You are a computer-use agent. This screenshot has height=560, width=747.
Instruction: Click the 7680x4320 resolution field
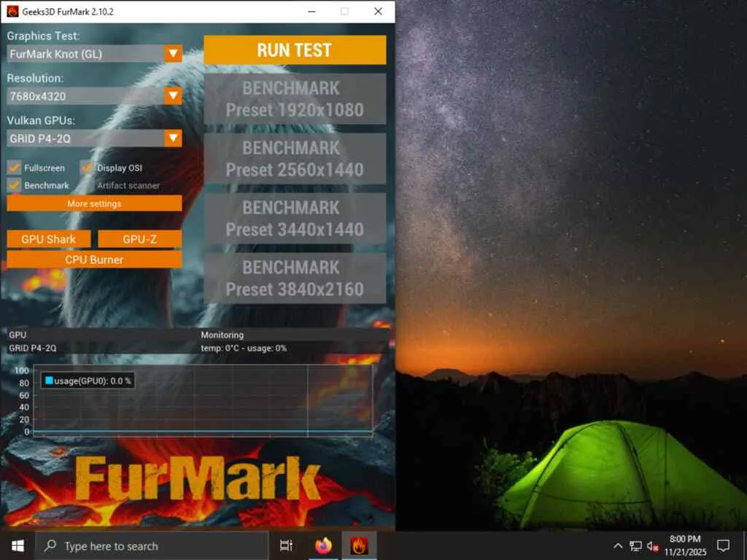pyautogui.click(x=86, y=96)
